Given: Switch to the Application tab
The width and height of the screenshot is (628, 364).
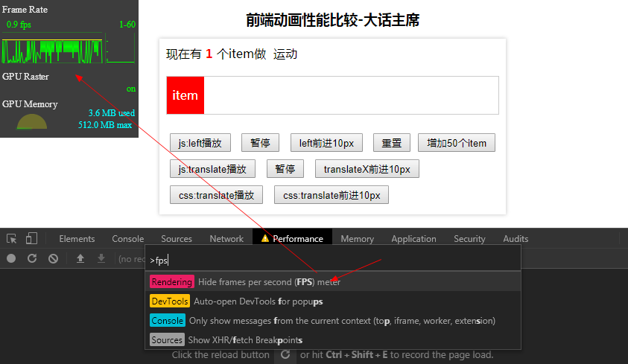Looking at the screenshot, I should 413,239.
